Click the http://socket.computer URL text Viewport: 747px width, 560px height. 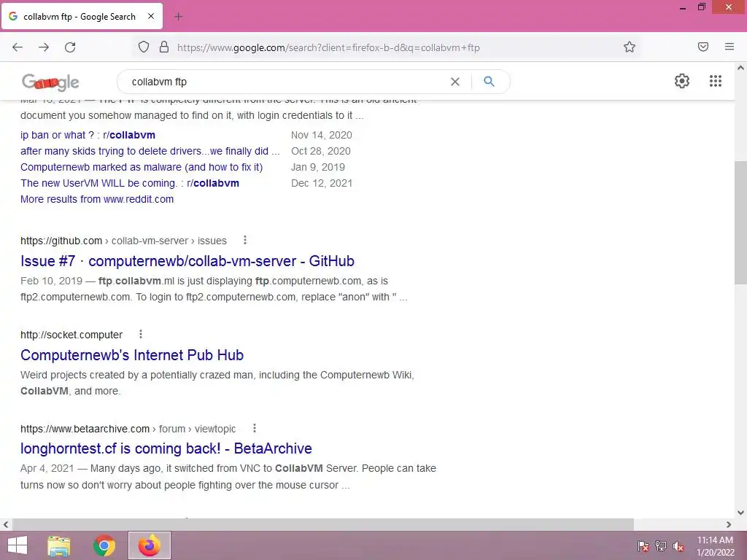click(71, 335)
